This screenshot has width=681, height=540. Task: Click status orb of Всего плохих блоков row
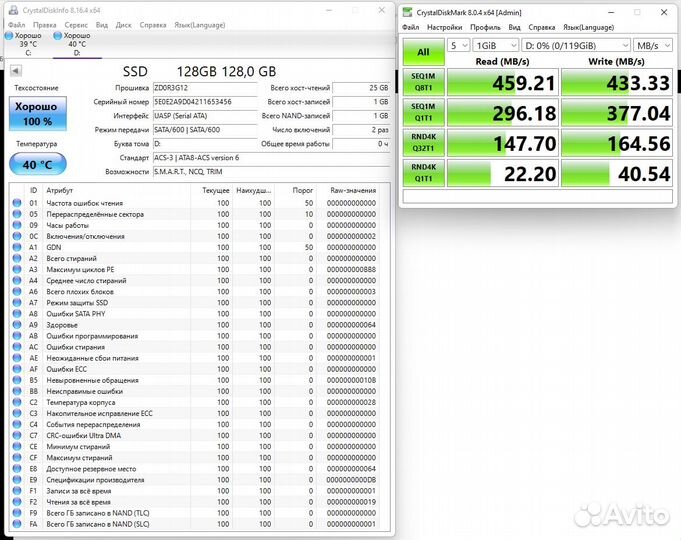click(x=17, y=292)
